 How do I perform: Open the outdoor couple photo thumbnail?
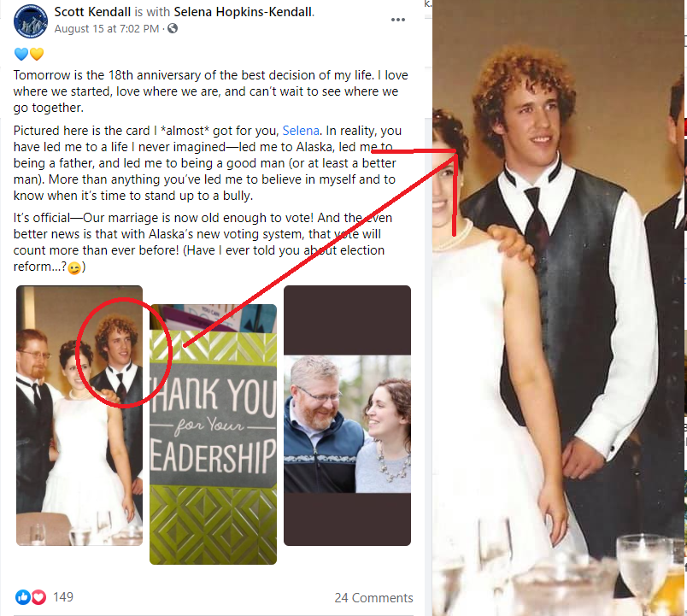(348, 415)
